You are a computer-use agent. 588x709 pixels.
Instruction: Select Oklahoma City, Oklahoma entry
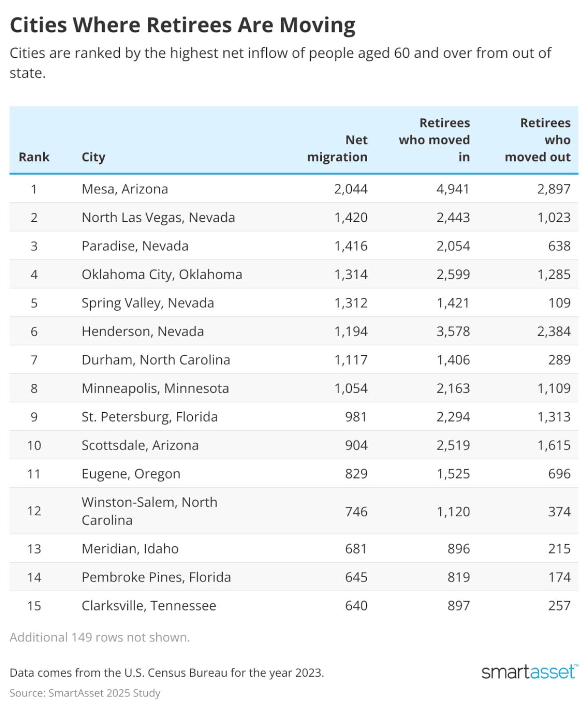[162, 275]
